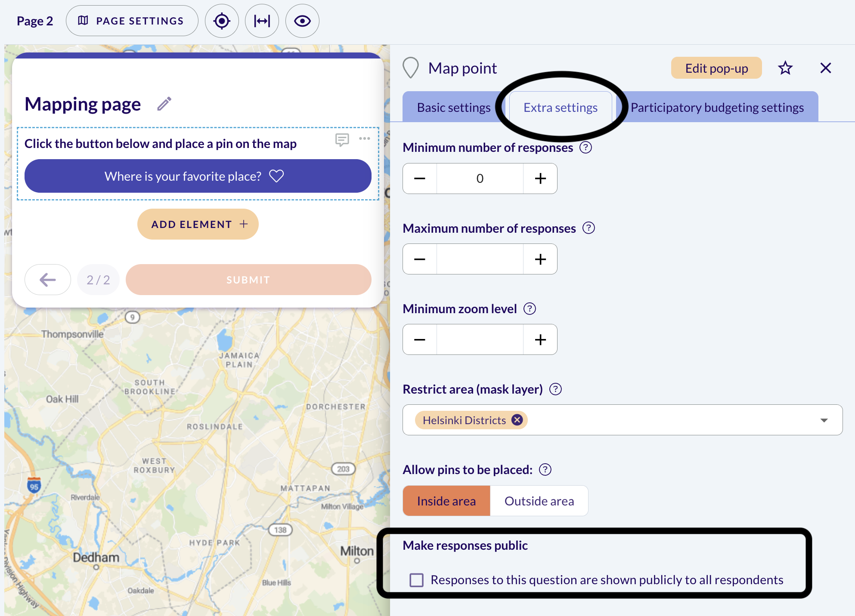Show help for Maximum number of responses
This screenshot has height=616, width=855.
click(589, 228)
